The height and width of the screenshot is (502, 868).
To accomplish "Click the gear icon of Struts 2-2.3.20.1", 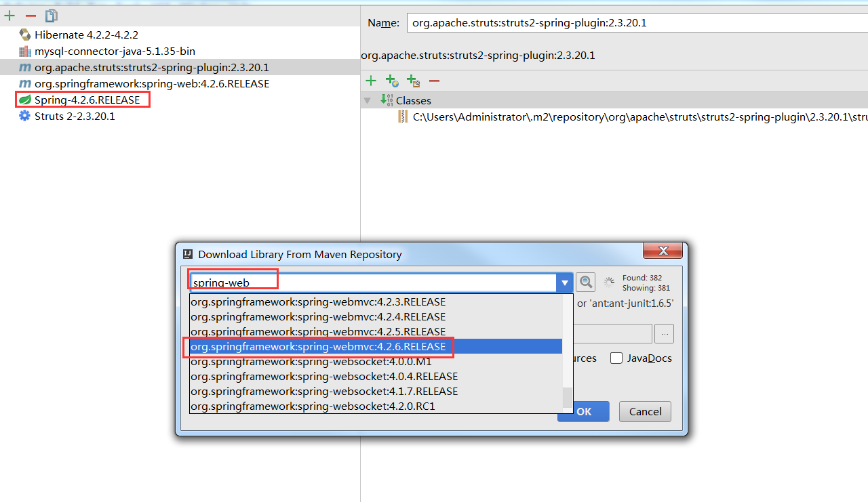I will tap(25, 116).
